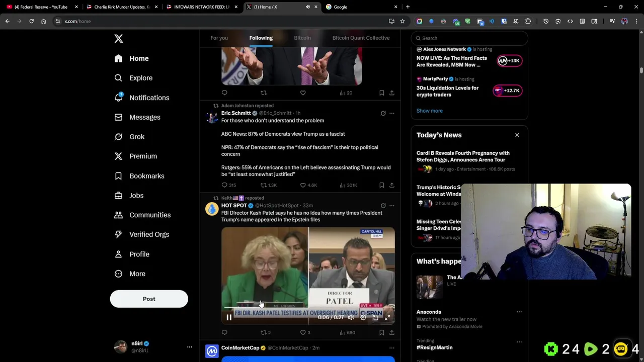The height and width of the screenshot is (362, 644).
Task: Share the HOT SPOT post
Action: (392, 332)
